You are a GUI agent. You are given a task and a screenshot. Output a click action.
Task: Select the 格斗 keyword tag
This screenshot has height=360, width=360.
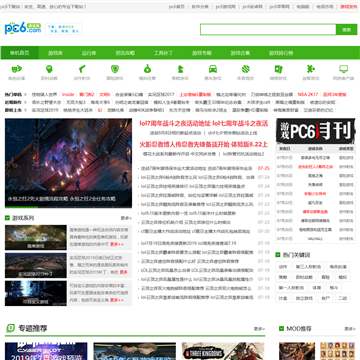[334, 287]
